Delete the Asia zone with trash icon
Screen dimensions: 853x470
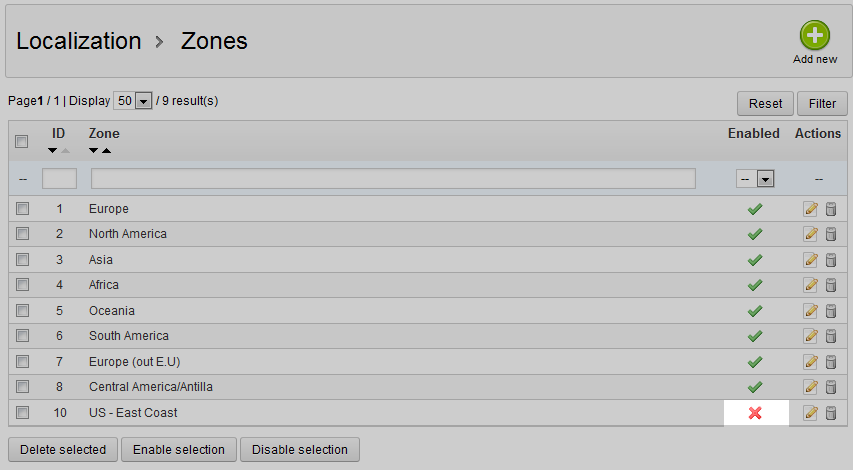click(830, 260)
